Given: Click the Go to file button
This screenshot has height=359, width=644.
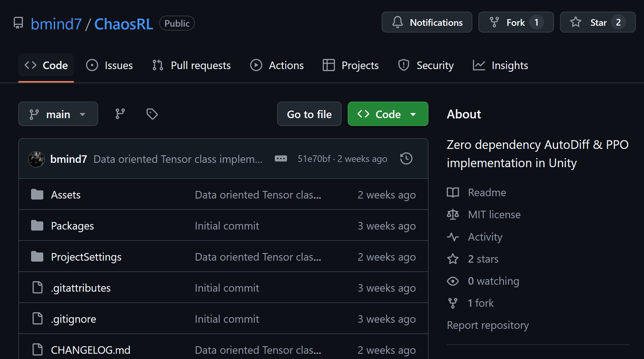Looking at the screenshot, I should [309, 114].
